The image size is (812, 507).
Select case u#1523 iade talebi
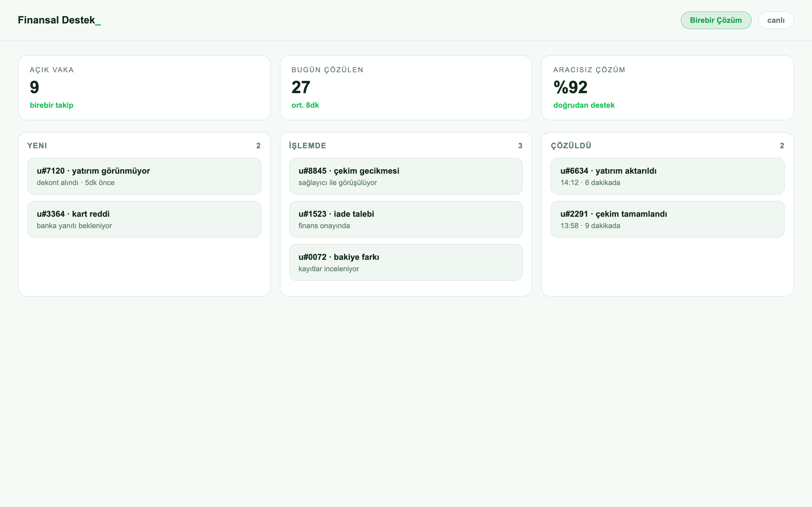pyautogui.click(x=406, y=219)
